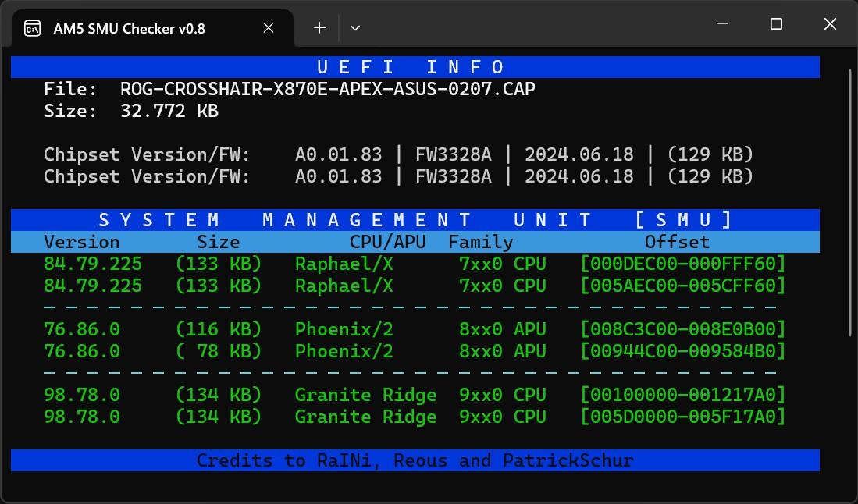Click the size value 32.772 KB

(x=169, y=111)
